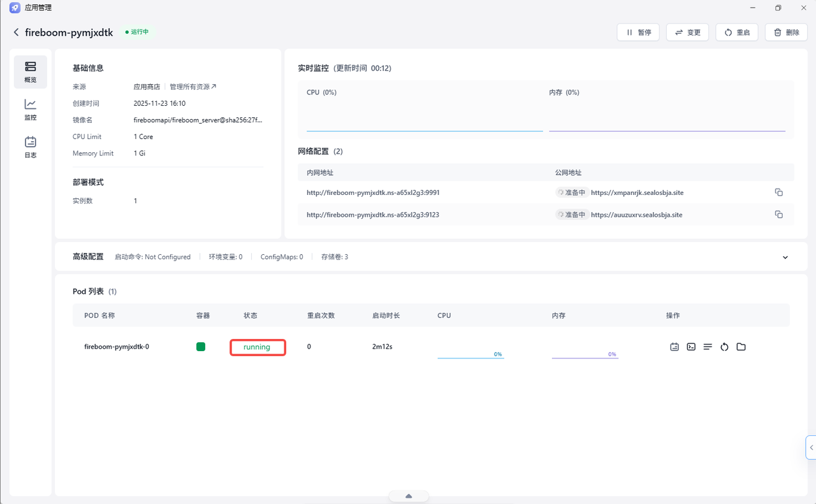The height and width of the screenshot is (504, 816).
Task: Click internal address ending in :9123
Action: pyautogui.click(x=373, y=215)
